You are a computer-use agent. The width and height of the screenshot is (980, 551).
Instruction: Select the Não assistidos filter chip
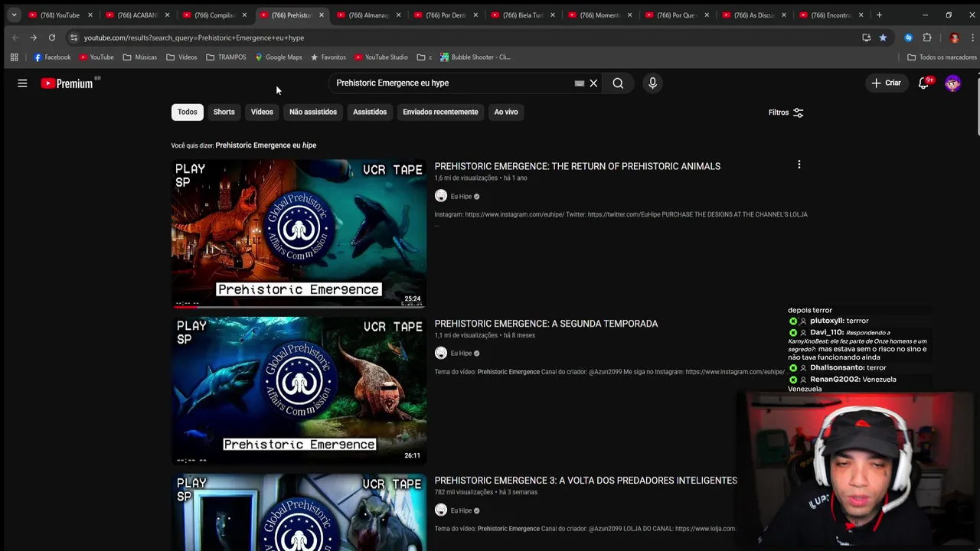click(x=313, y=112)
